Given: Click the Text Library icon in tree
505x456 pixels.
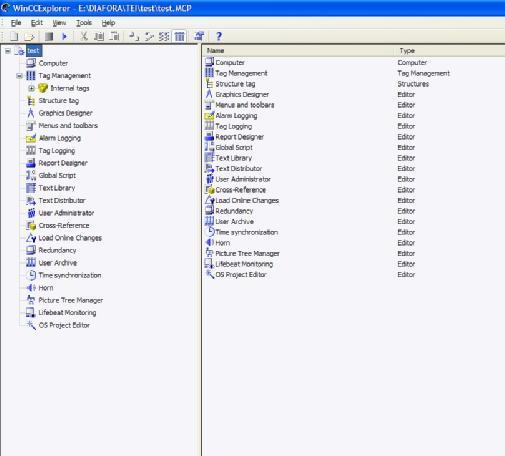Looking at the screenshot, I should (x=31, y=188).
